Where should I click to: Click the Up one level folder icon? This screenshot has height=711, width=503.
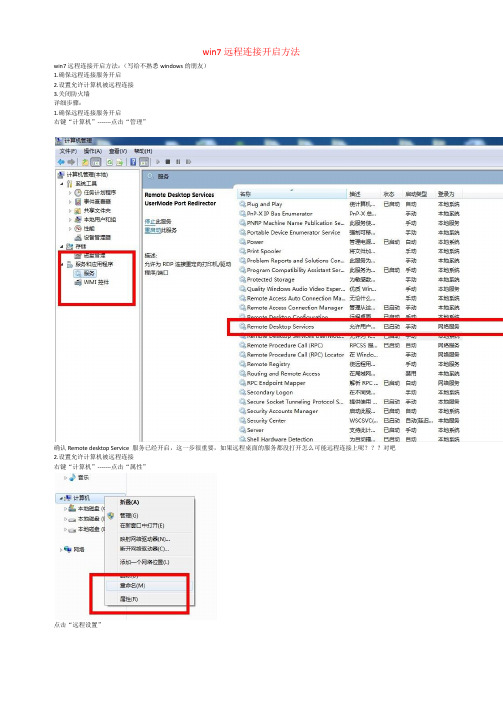pyautogui.click(x=85, y=162)
